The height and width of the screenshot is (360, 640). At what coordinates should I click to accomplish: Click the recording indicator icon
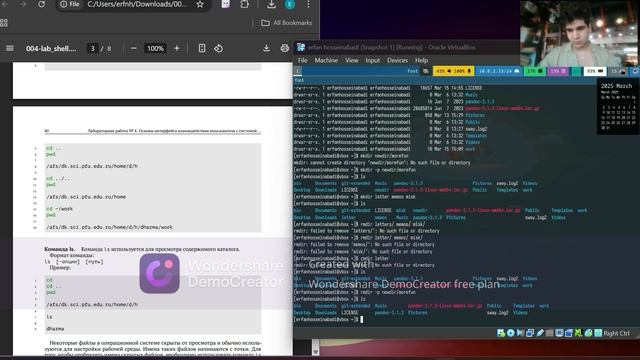click(569, 333)
